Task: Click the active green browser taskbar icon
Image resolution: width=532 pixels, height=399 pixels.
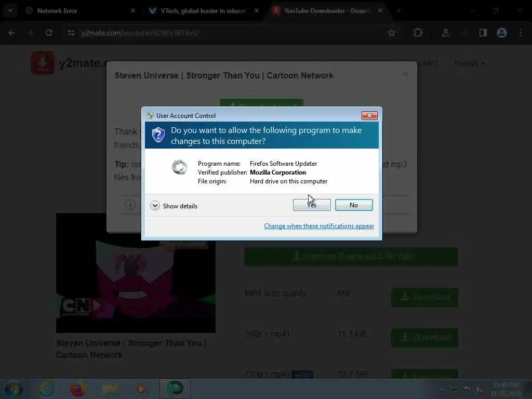Action: pos(175,389)
